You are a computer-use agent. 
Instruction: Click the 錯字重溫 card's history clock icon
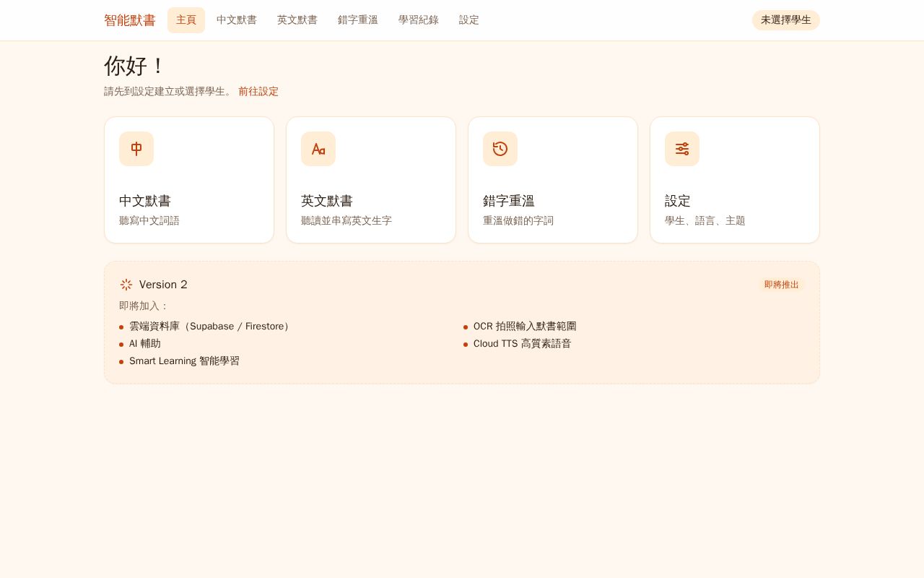click(x=500, y=149)
